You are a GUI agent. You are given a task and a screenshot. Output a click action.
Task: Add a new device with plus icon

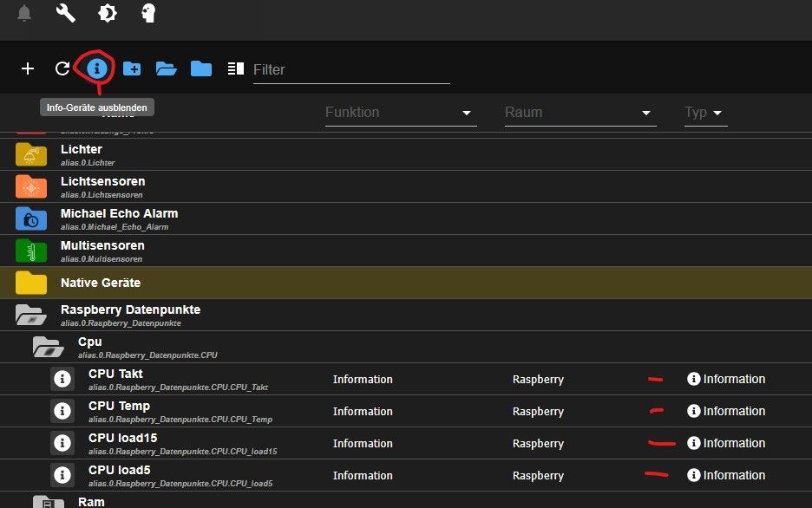(28, 68)
